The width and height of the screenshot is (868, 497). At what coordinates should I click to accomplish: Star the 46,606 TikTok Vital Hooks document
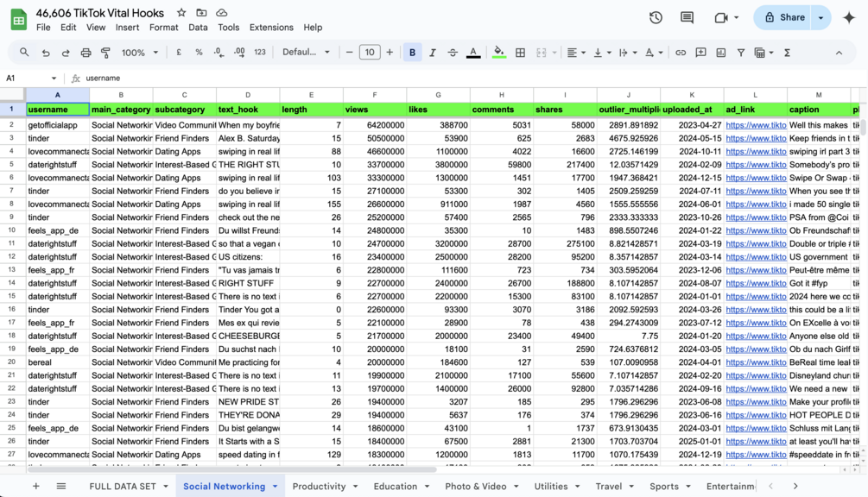point(181,13)
